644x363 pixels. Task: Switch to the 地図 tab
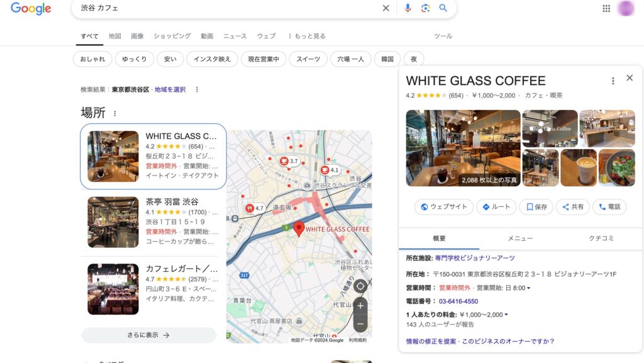115,36
